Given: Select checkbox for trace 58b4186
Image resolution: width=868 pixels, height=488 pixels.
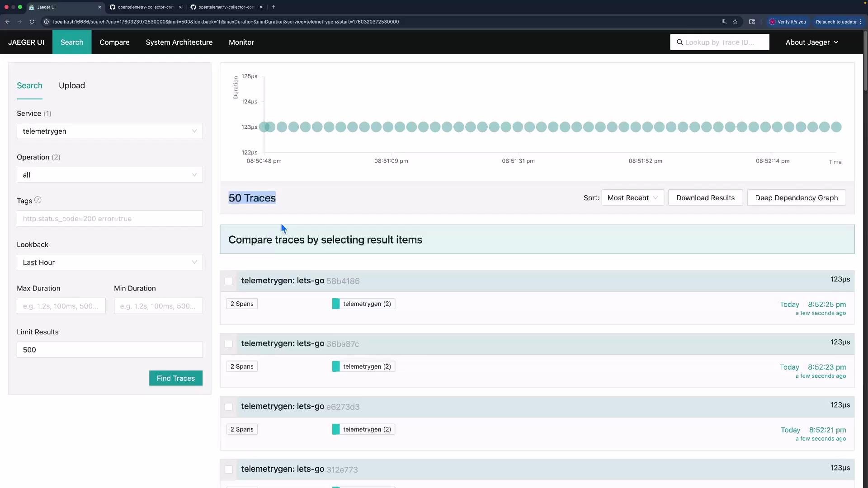Looking at the screenshot, I should pyautogui.click(x=229, y=281).
